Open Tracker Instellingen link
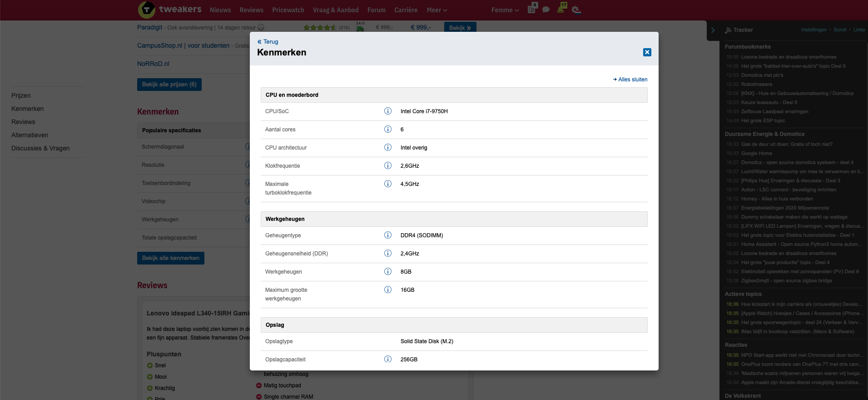868x400 pixels. [x=814, y=30]
